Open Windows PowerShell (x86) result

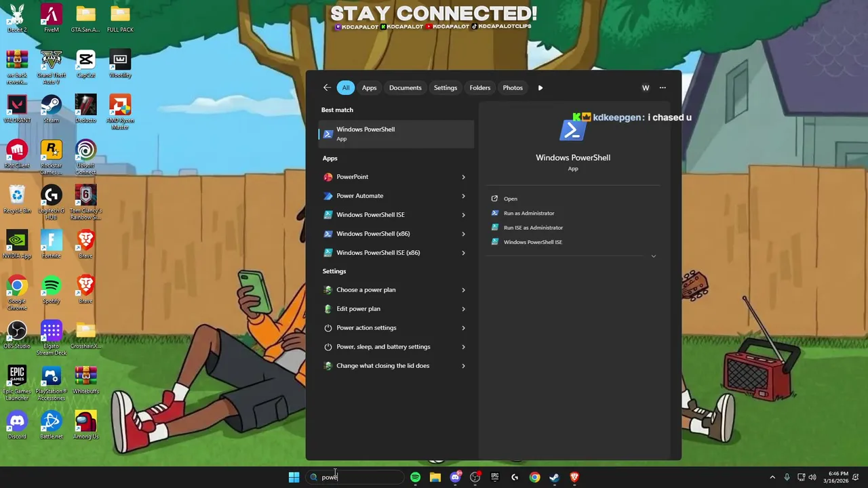click(x=373, y=234)
